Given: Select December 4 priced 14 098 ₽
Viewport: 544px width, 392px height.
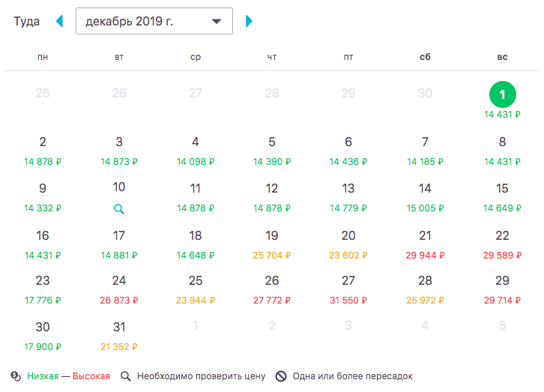Looking at the screenshot, I should click(196, 150).
